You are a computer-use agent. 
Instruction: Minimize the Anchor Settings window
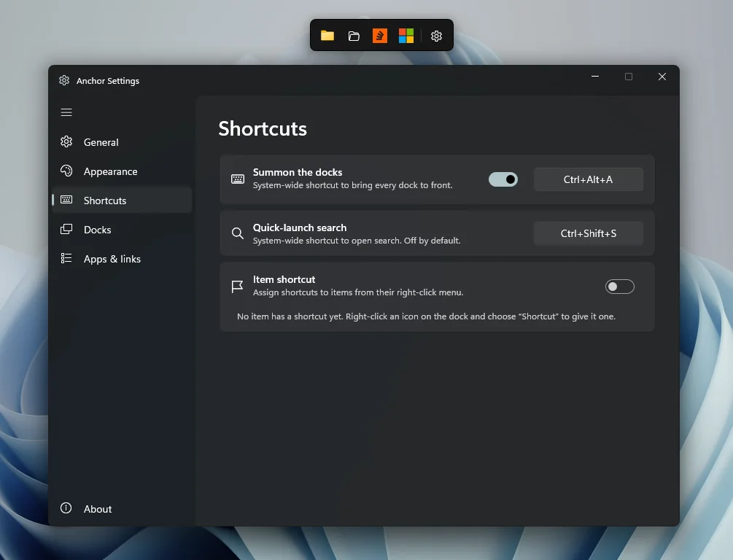click(x=595, y=76)
